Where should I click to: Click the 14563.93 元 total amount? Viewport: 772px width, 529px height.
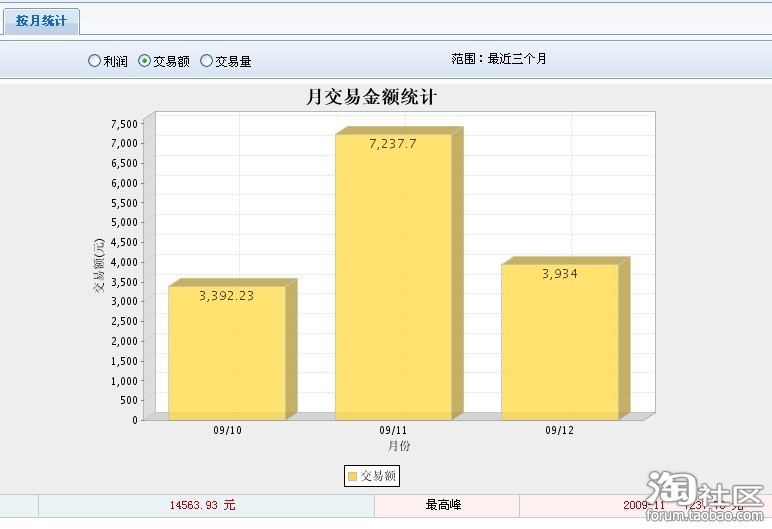(203, 506)
